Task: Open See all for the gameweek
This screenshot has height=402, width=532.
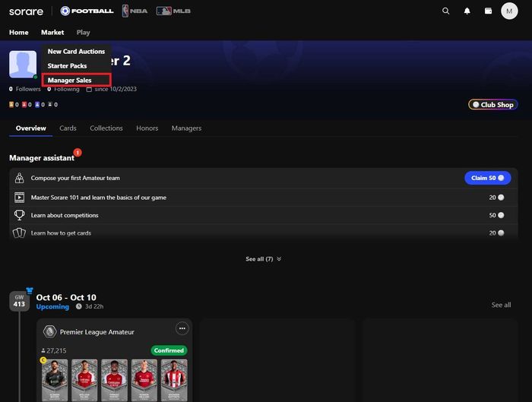Action: click(x=501, y=305)
